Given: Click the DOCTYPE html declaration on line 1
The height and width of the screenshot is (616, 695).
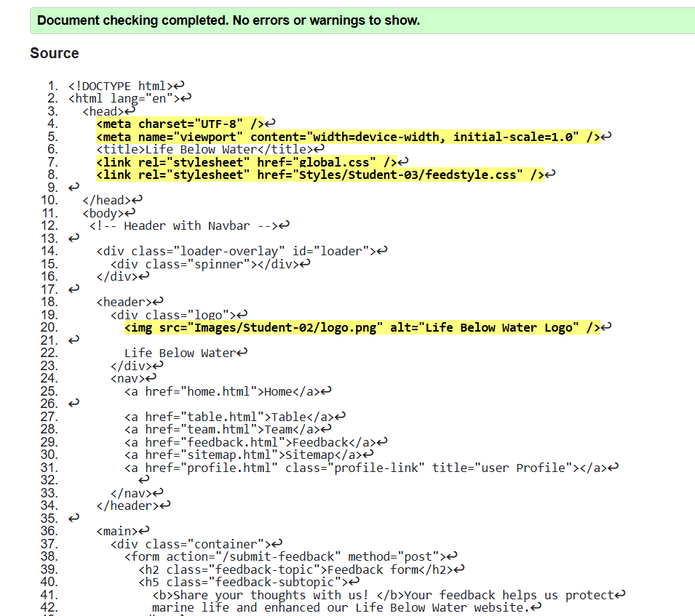Looking at the screenshot, I should 121,86.
